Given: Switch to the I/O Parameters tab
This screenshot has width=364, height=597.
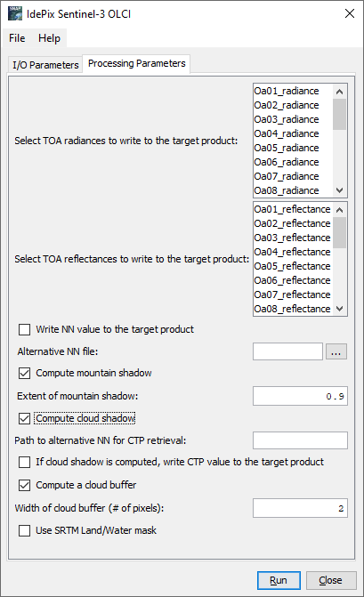Looking at the screenshot, I should click(45, 65).
